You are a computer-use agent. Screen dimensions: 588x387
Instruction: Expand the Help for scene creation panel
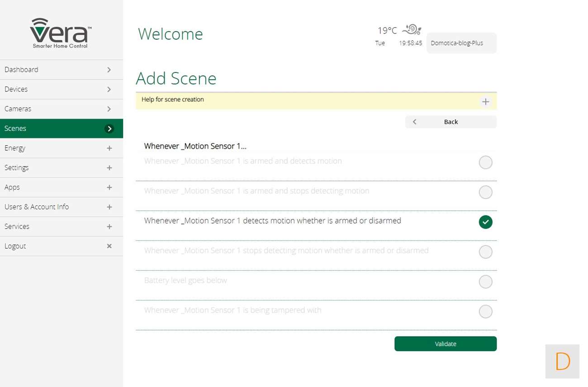point(485,102)
